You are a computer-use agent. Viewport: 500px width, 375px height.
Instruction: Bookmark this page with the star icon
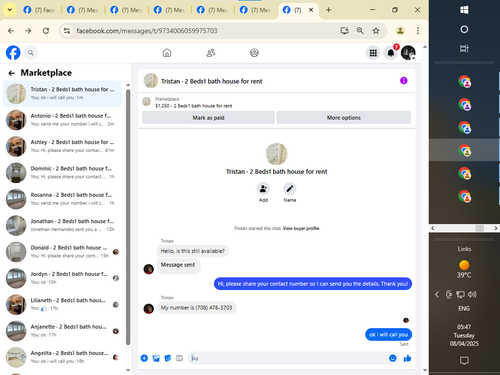tap(376, 31)
